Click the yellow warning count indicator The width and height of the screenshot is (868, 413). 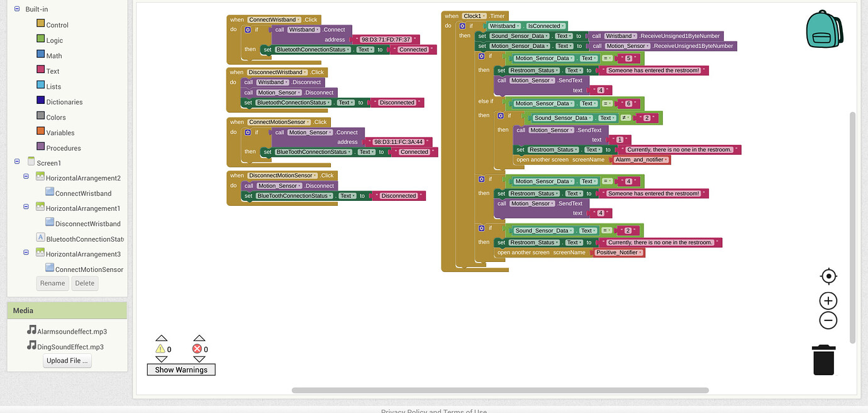162,348
